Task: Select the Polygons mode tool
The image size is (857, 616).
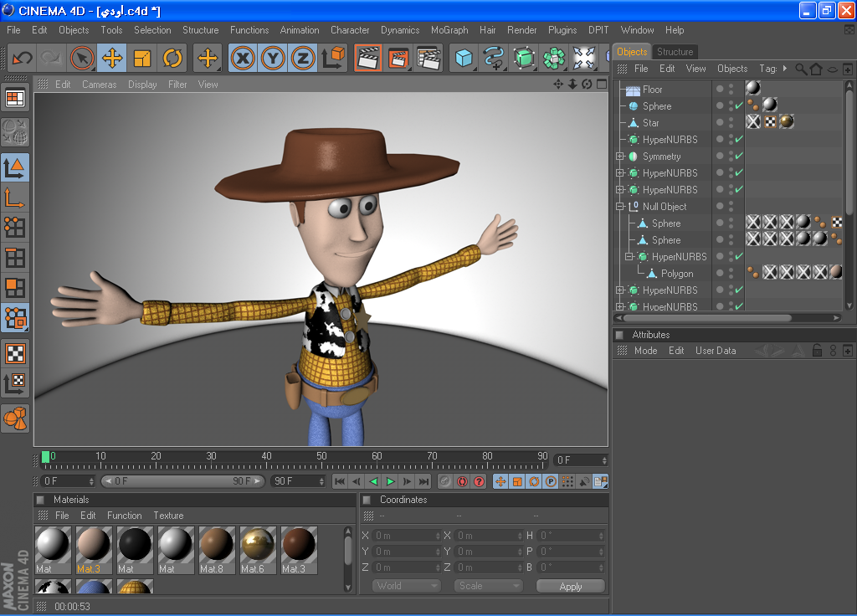Action: [x=15, y=288]
